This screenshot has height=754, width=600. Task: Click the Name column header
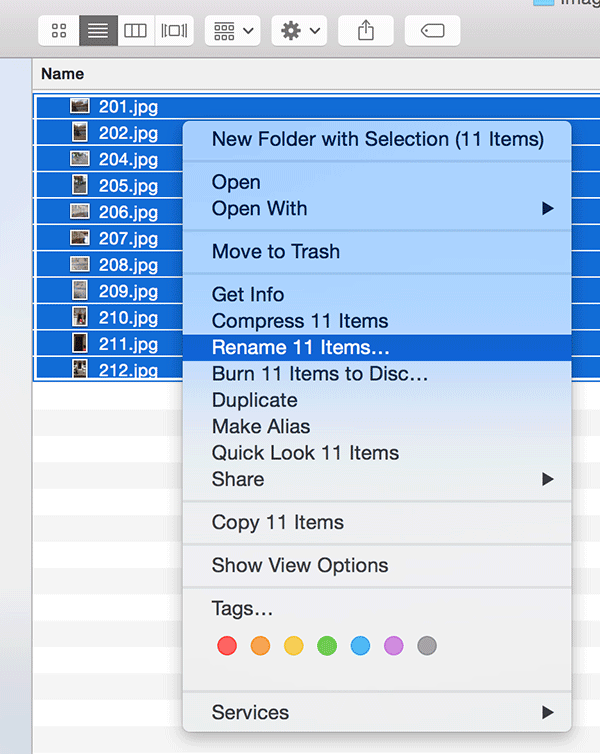pos(63,74)
